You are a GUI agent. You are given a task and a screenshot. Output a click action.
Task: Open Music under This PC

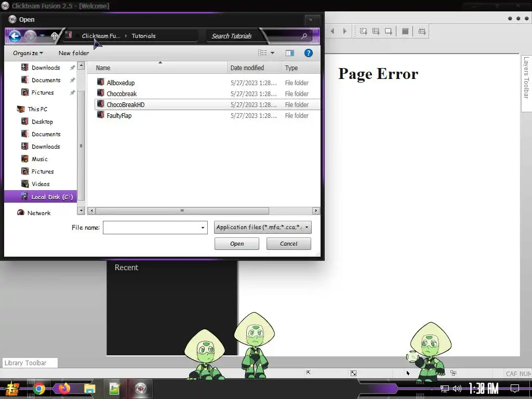pyautogui.click(x=39, y=159)
